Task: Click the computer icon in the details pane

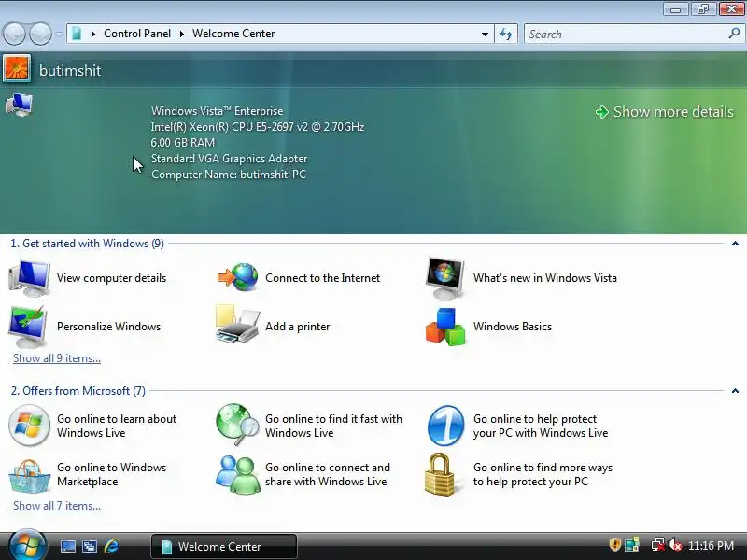Action: (x=19, y=105)
